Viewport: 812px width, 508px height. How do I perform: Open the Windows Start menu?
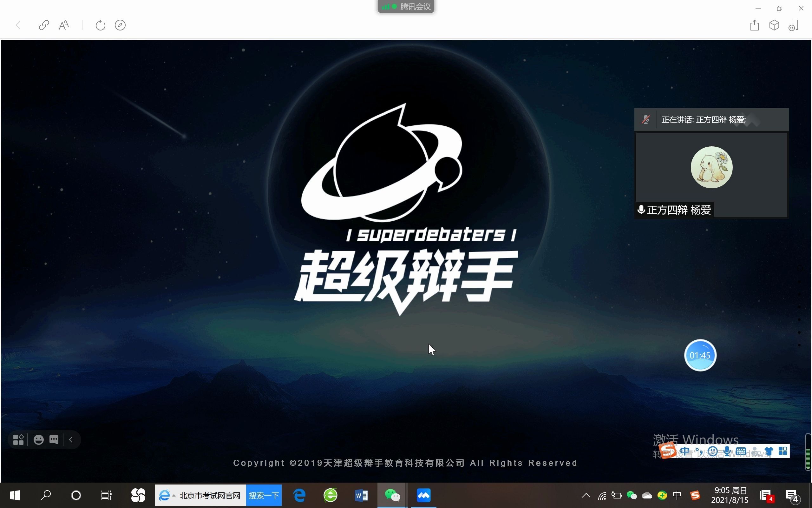[15, 495]
